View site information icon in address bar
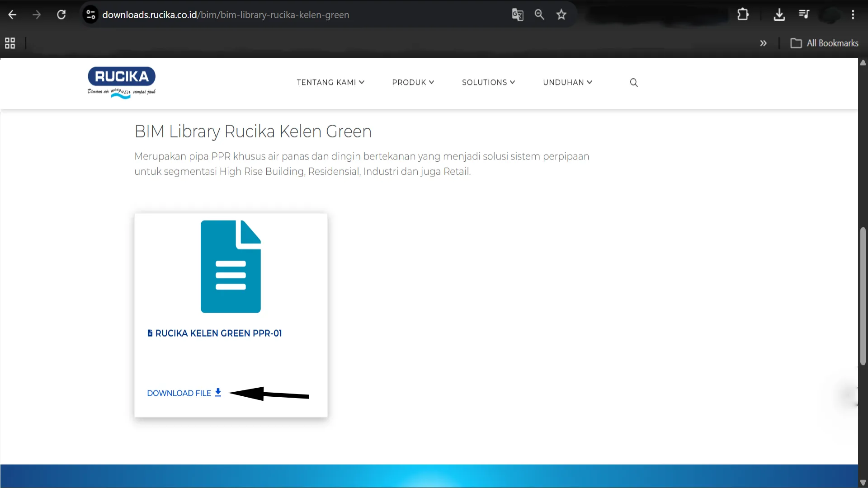This screenshot has width=868, height=488. (91, 15)
